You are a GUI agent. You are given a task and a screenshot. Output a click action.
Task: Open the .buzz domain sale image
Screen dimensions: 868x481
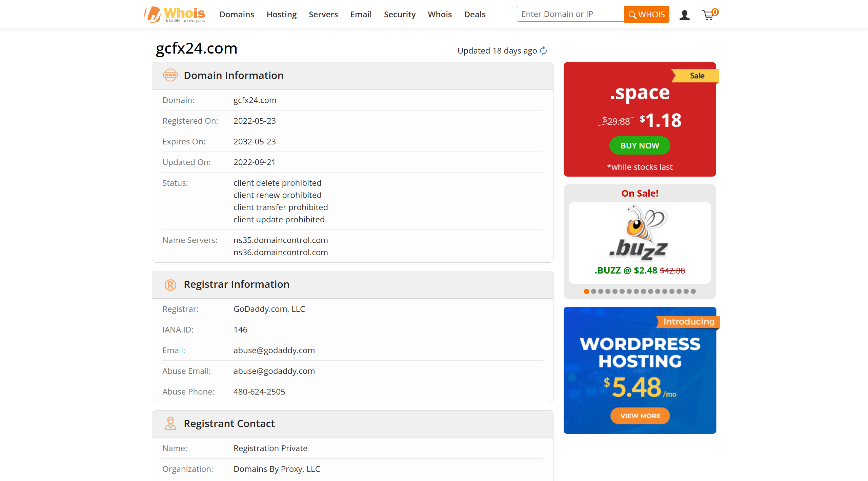click(639, 233)
